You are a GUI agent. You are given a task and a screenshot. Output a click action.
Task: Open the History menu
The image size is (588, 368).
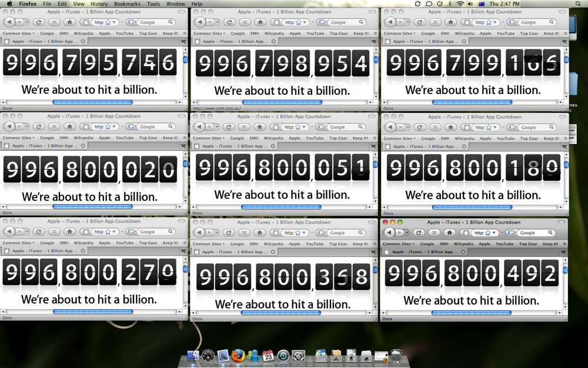click(x=99, y=4)
